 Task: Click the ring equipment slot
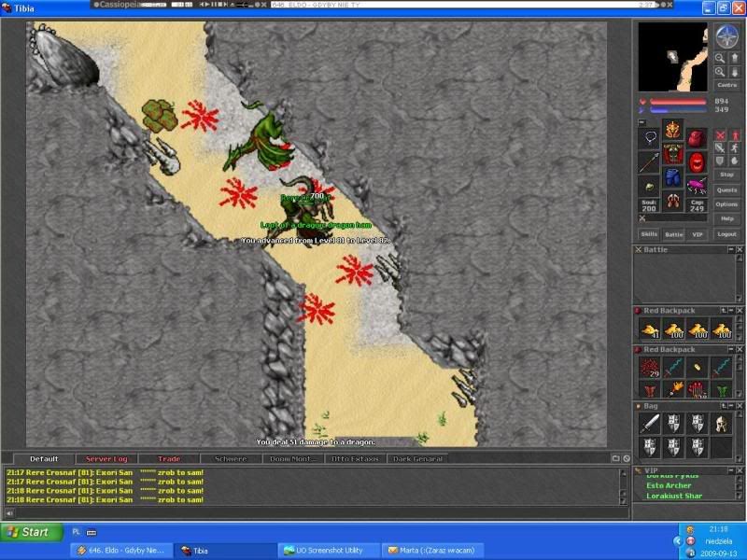point(649,187)
